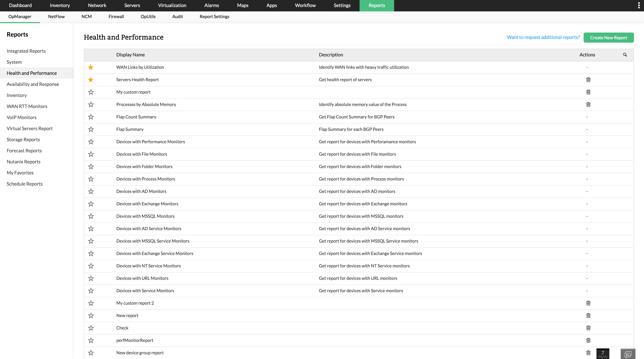This screenshot has height=359, width=644.
Task: Favorite the Flap Count Summary report
Action: (91, 117)
